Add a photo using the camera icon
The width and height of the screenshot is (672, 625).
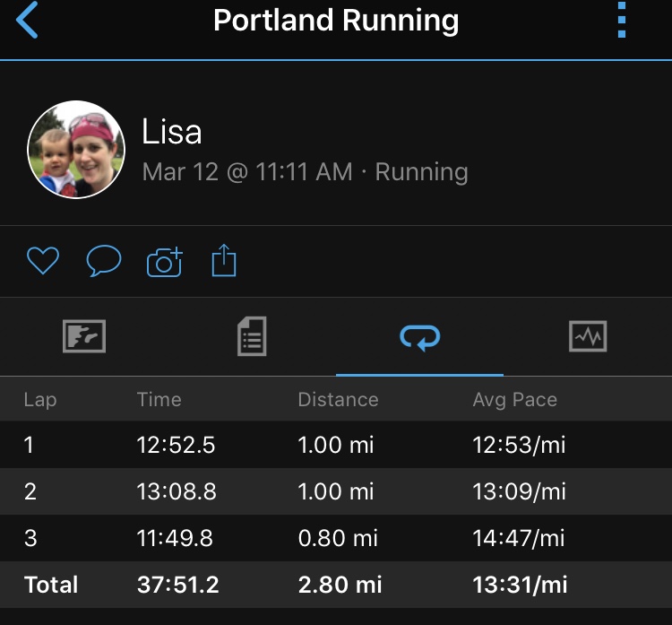165,262
